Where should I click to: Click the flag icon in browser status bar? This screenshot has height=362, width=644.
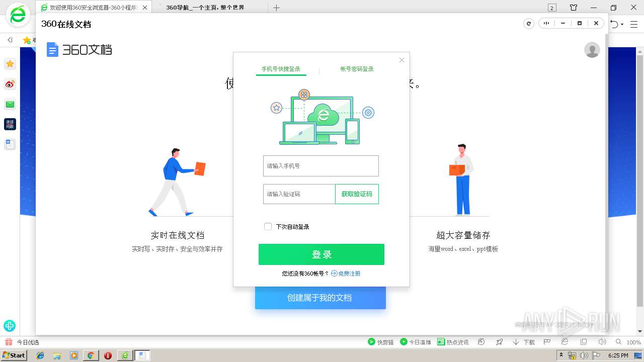tap(547, 342)
